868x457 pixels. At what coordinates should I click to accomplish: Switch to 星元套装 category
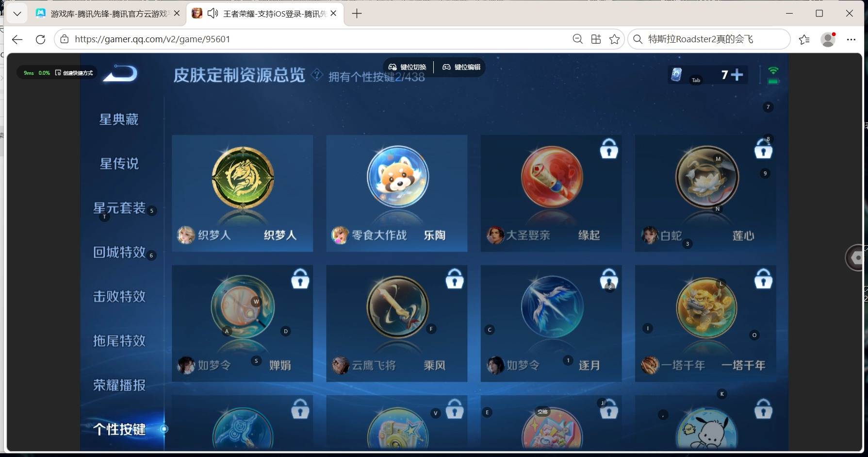[x=119, y=208]
